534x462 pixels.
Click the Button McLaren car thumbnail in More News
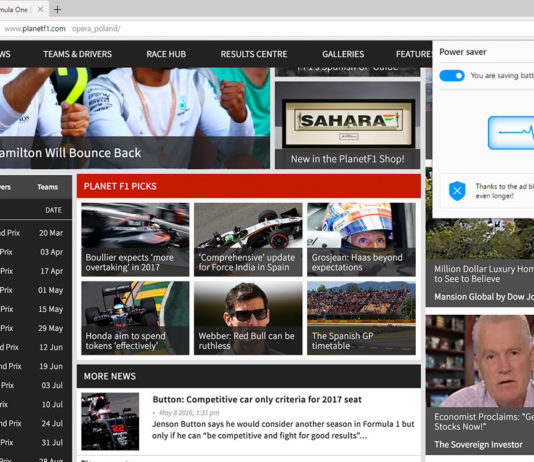[x=110, y=421]
